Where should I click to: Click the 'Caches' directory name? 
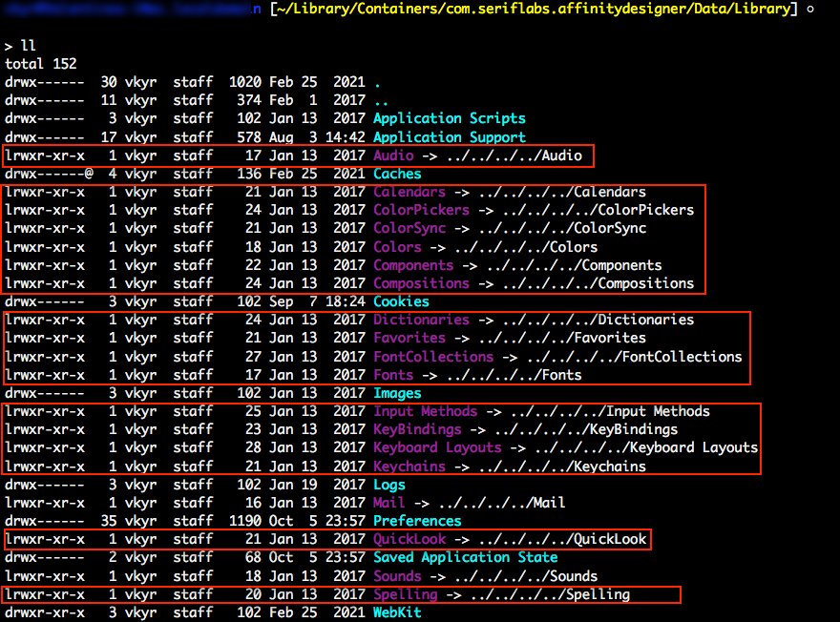[397, 174]
